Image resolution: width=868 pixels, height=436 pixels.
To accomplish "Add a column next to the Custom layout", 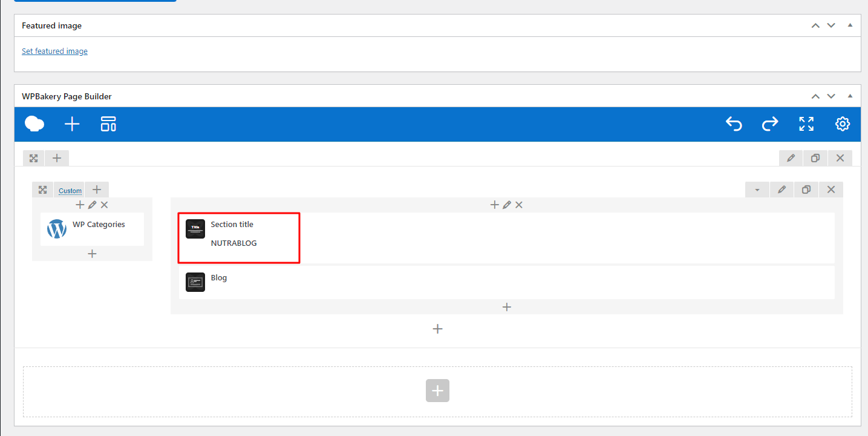I will click(97, 190).
